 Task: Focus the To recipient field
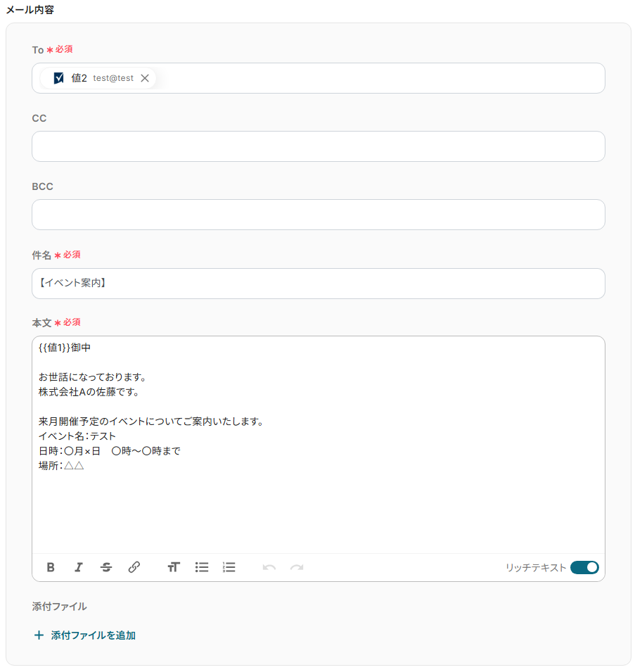coord(318,78)
